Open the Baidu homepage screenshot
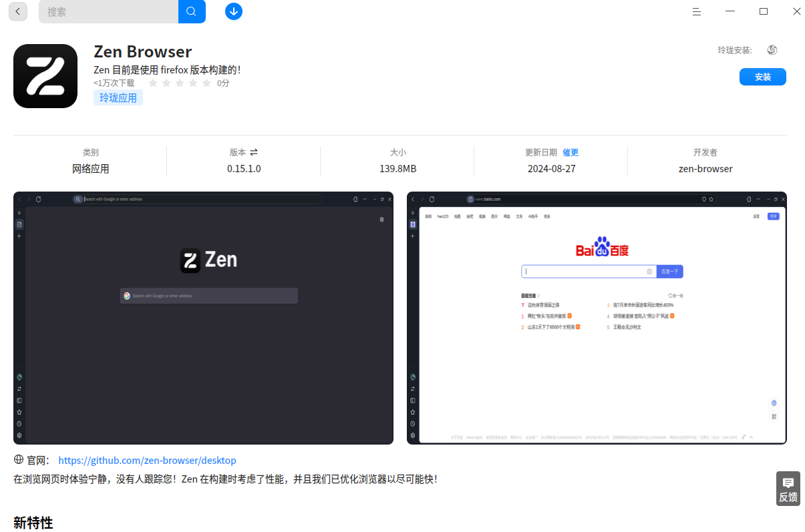Viewport: 805px width, 532px height. tap(597, 318)
